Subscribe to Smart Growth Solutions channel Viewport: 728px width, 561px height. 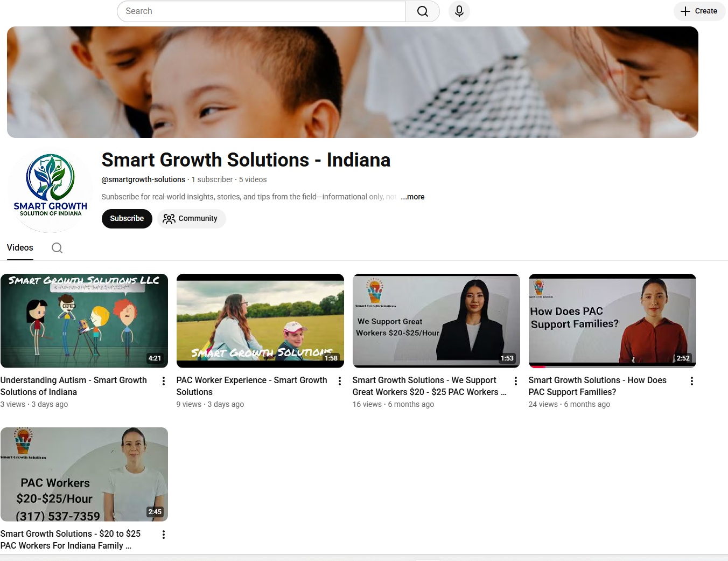pos(127,219)
